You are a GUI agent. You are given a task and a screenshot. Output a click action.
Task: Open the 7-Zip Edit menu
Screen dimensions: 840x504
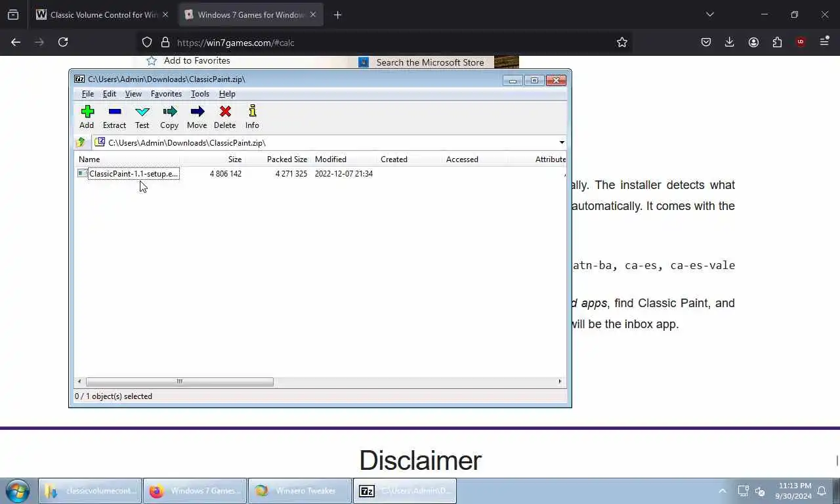(109, 94)
